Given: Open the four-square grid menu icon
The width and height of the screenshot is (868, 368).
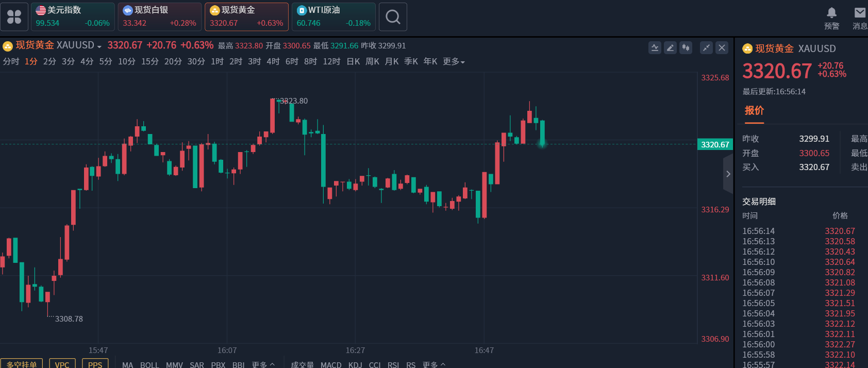Looking at the screenshot, I should point(14,17).
